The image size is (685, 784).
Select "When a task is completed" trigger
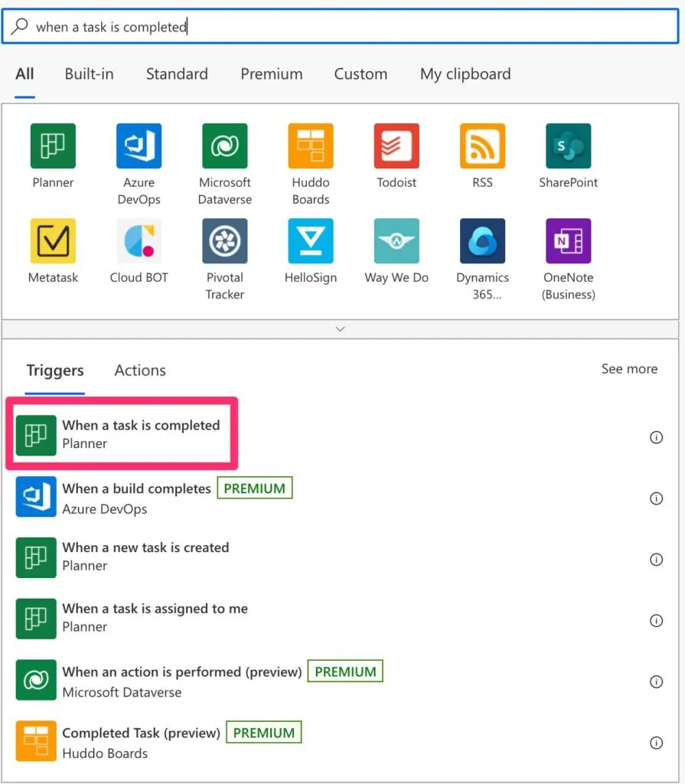[141, 434]
